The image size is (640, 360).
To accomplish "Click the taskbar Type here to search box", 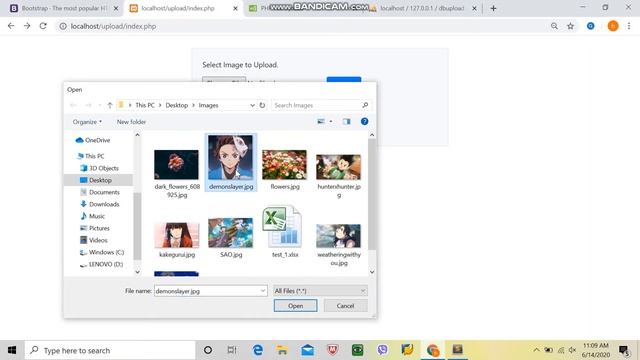I will (110, 350).
